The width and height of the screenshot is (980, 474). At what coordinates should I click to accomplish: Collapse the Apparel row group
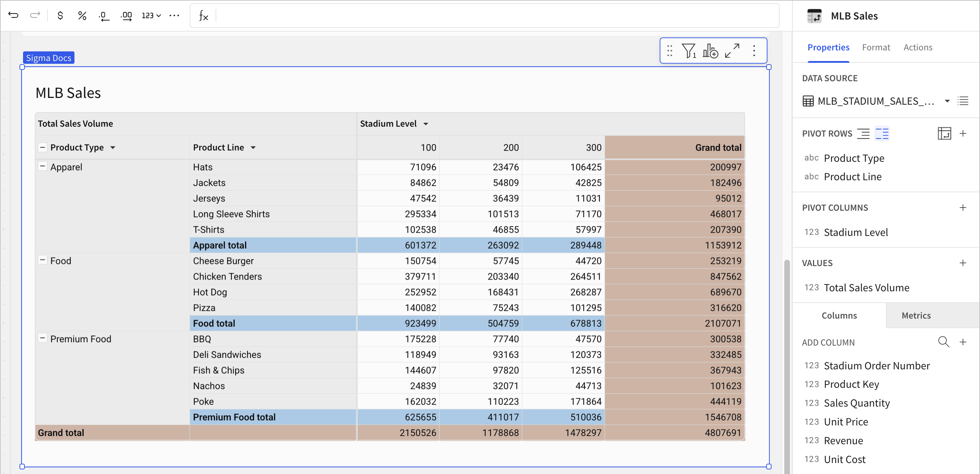[43, 166]
